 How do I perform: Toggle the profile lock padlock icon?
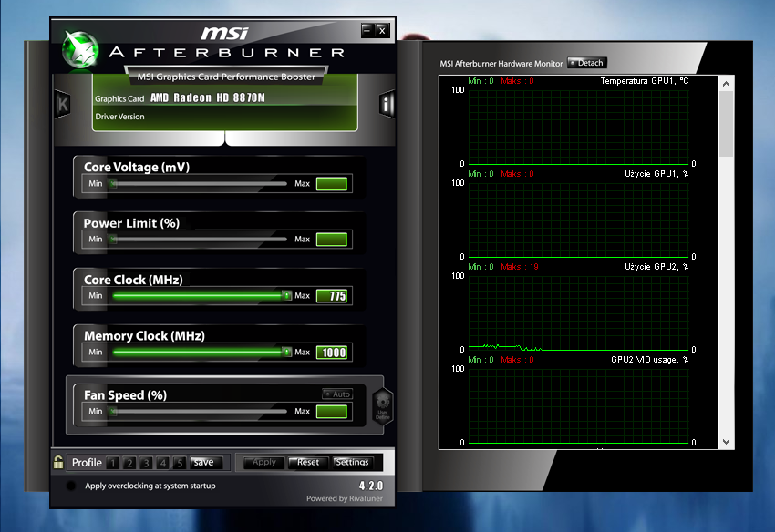[x=58, y=462]
